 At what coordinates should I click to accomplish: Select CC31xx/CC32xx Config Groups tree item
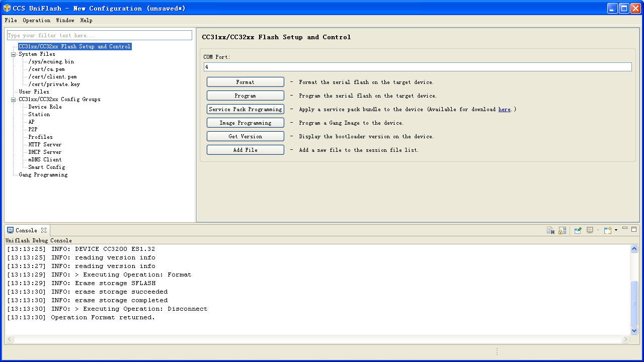pyautogui.click(x=59, y=100)
